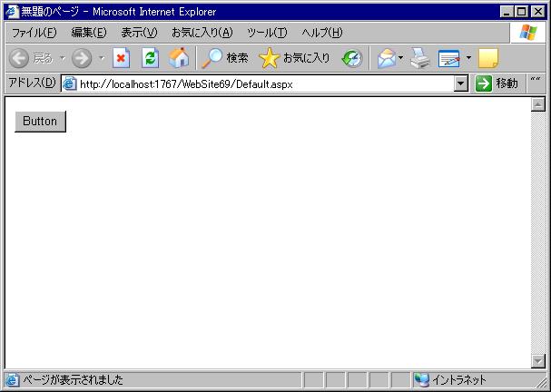Click the お気に入り toolbar label
The height and width of the screenshot is (392, 551).
pyautogui.click(x=307, y=58)
